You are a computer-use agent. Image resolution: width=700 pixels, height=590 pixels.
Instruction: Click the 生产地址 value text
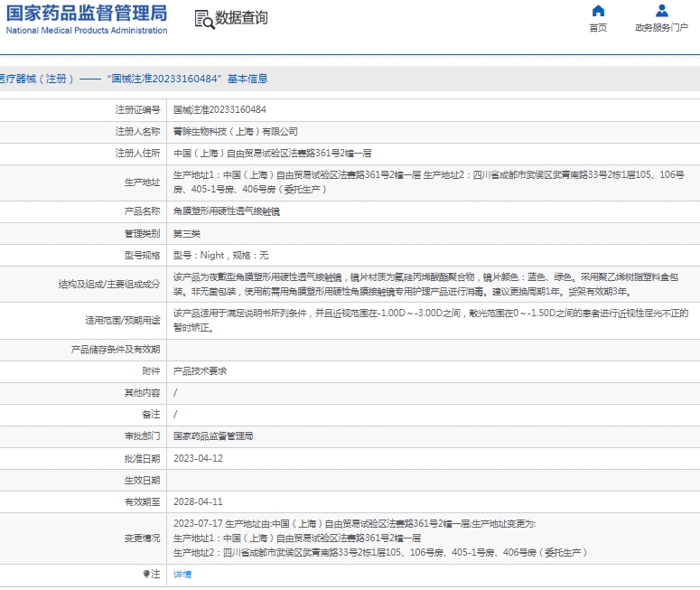(x=428, y=183)
